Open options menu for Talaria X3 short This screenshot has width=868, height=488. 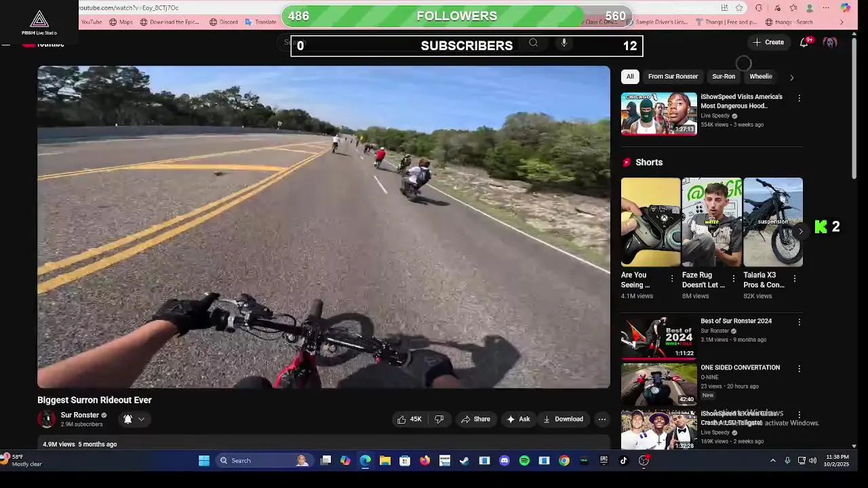(794, 279)
